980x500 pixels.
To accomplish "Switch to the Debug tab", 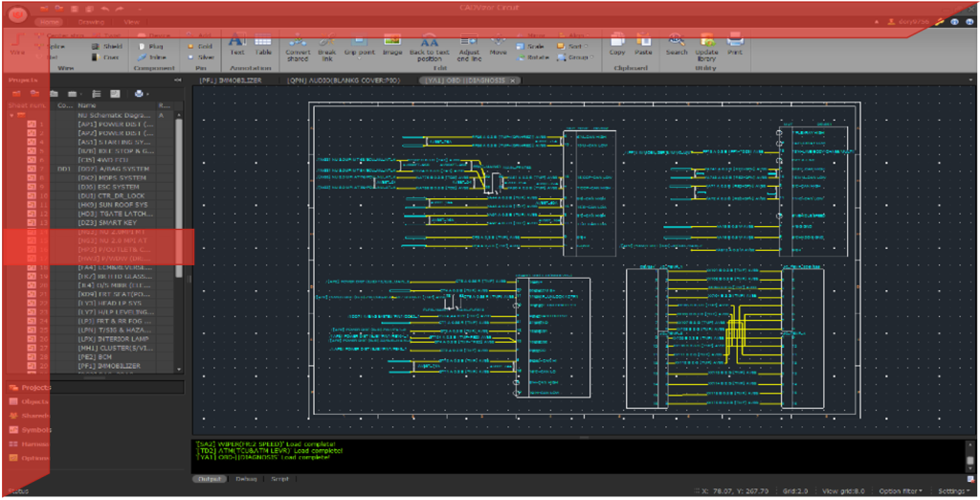I will [x=246, y=479].
